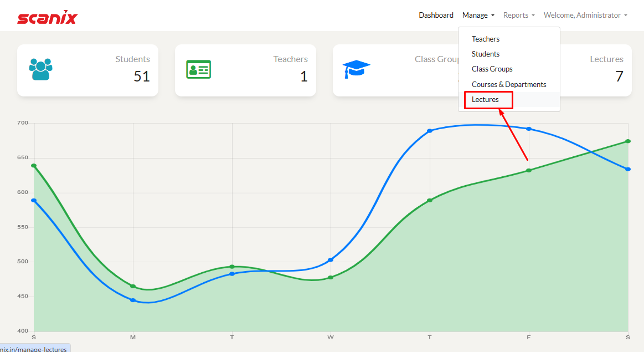Click the blue line point on Friday
Viewport: 644px width, 352px height.
tap(529, 129)
